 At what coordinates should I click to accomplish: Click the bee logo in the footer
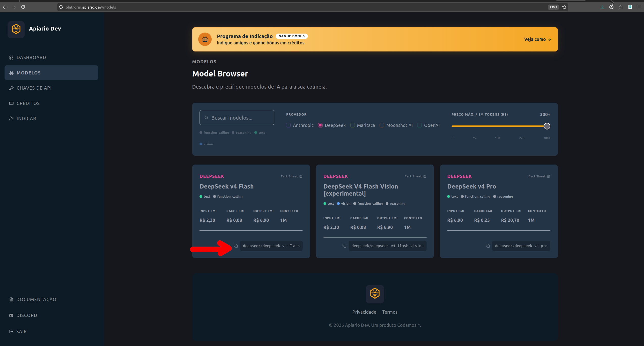coord(375,294)
